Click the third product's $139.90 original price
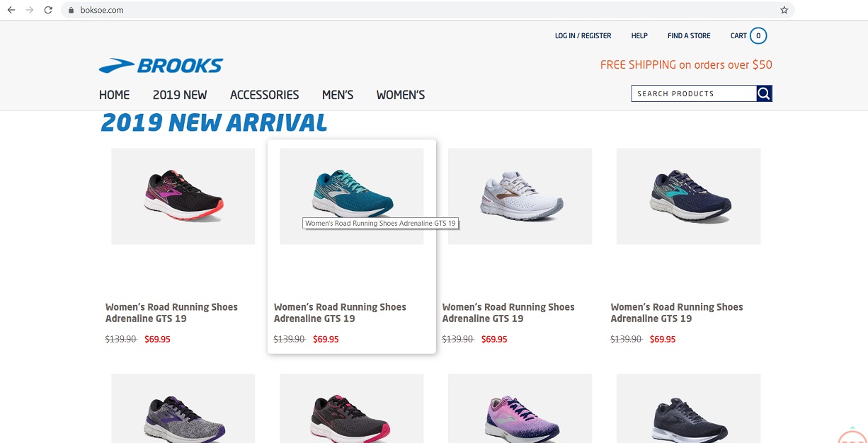Image resolution: width=868 pixels, height=443 pixels. pyautogui.click(x=458, y=340)
